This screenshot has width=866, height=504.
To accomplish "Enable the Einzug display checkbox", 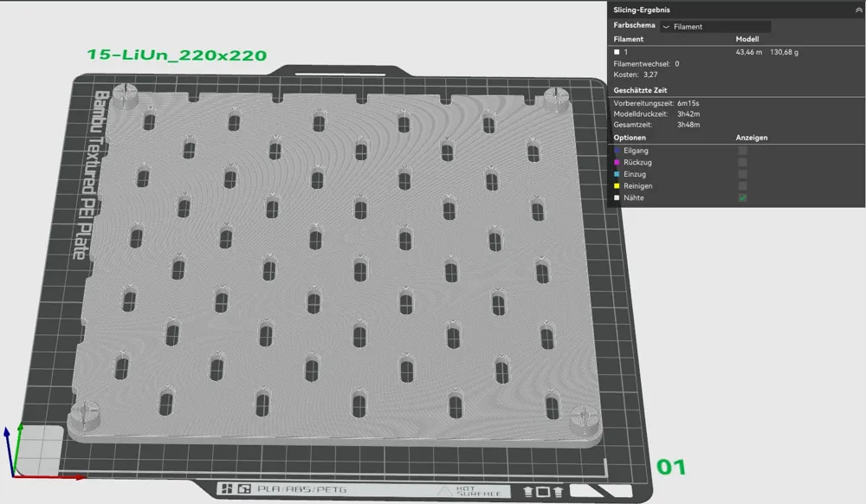I will 743,174.
